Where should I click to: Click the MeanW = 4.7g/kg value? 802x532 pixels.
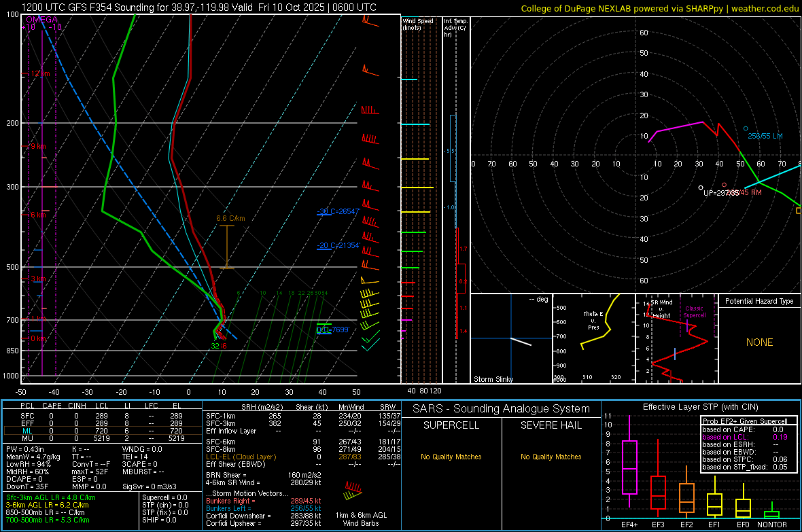click(x=33, y=457)
